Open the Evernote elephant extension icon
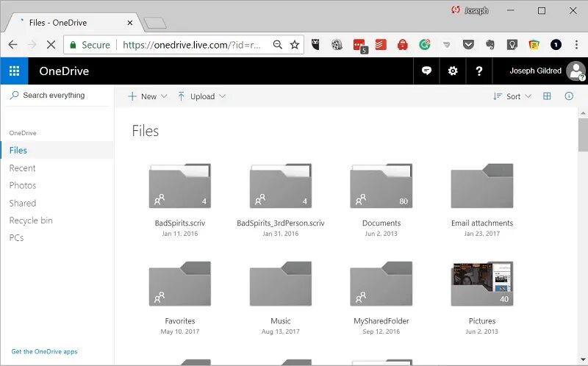Screen dimensions: 588x366 [x=490, y=45]
